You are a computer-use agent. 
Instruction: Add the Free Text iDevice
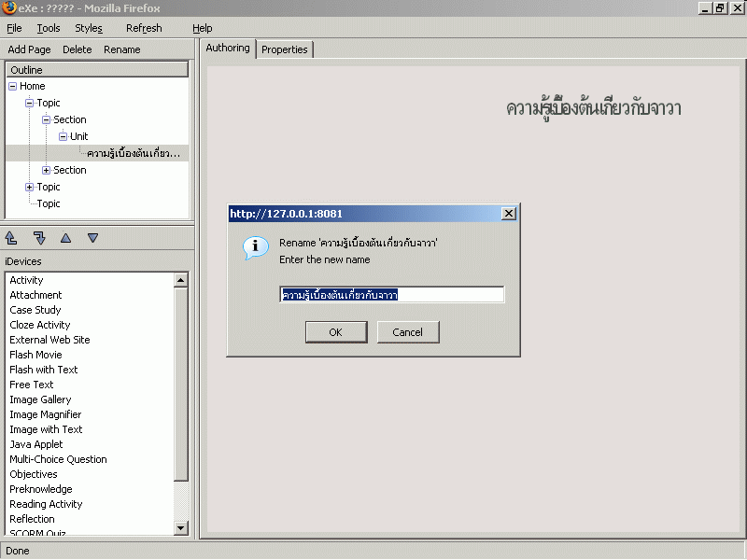[32, 385]
